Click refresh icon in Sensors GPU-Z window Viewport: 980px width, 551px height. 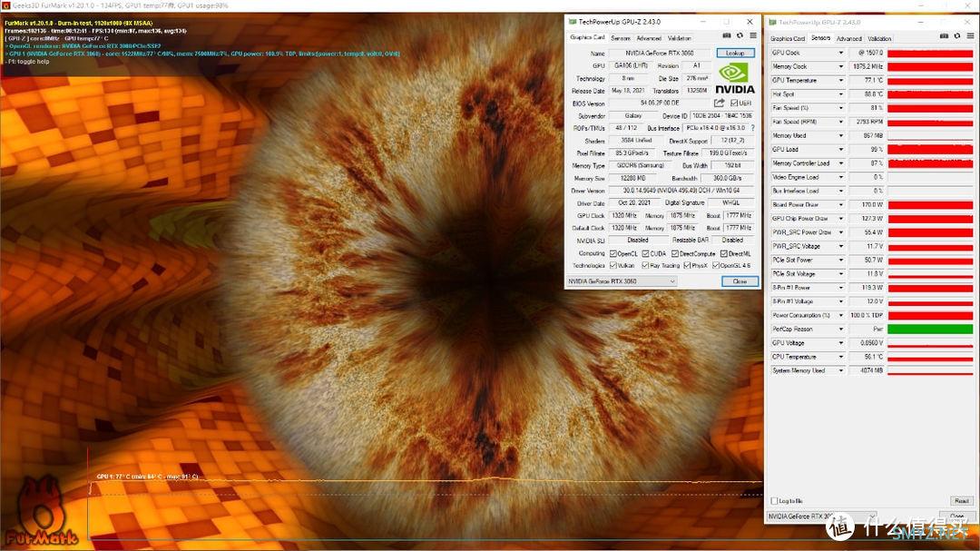(957, 36)
